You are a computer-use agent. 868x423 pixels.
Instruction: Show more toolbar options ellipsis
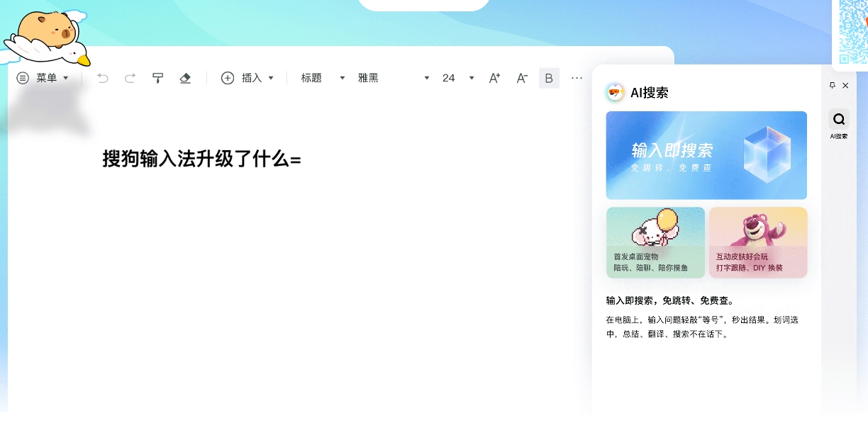(577, 78)
